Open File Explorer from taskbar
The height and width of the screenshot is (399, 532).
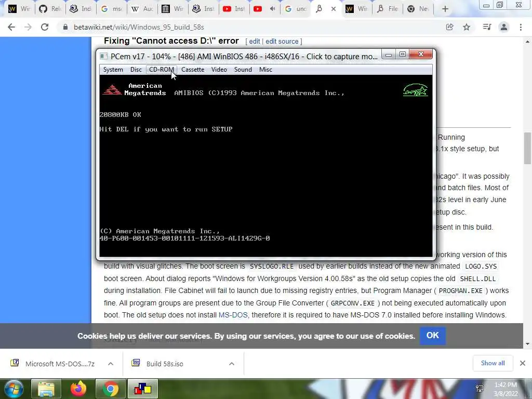coord(46,389)
